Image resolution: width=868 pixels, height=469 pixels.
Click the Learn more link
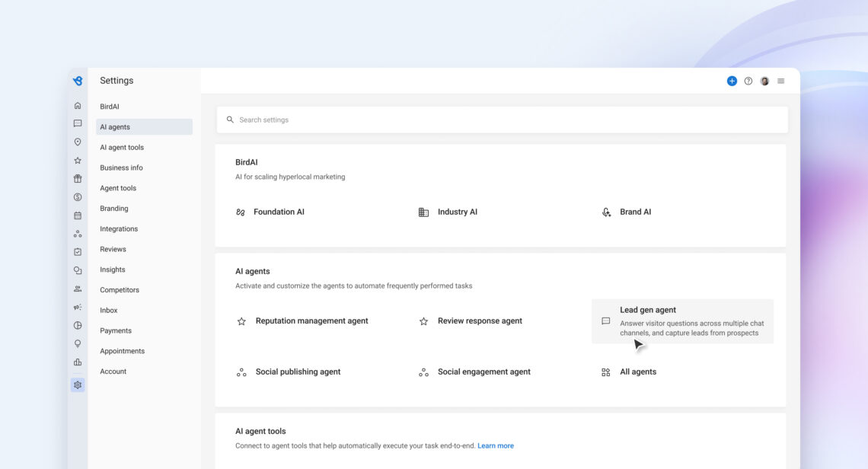click(496, 445)
